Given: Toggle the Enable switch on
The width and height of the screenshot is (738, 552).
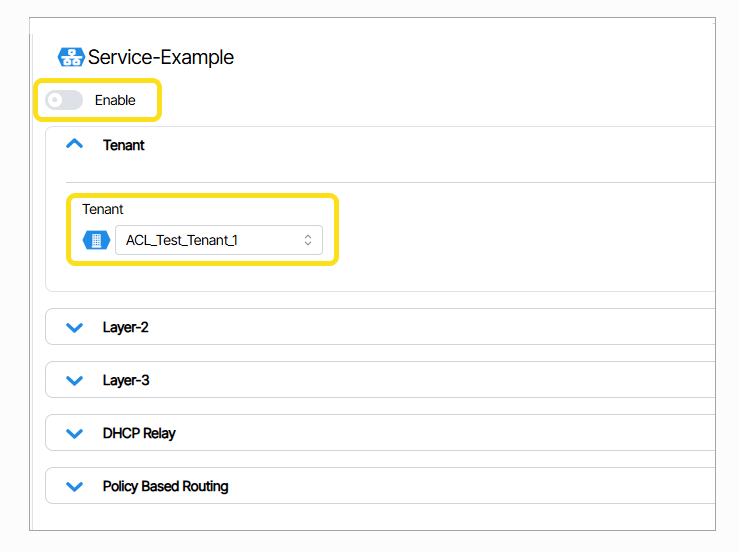Looking at the screenshot, I should 64,100.
